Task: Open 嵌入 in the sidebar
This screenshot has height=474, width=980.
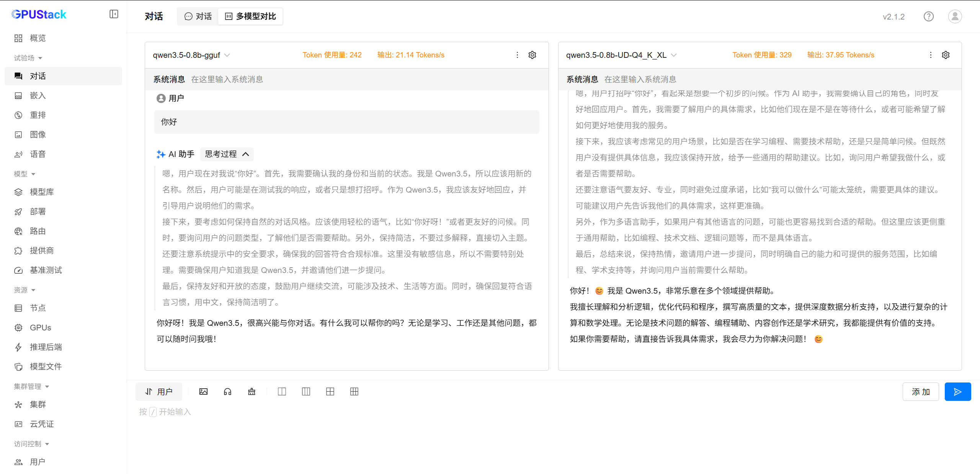Action: (x=63, y=95)
